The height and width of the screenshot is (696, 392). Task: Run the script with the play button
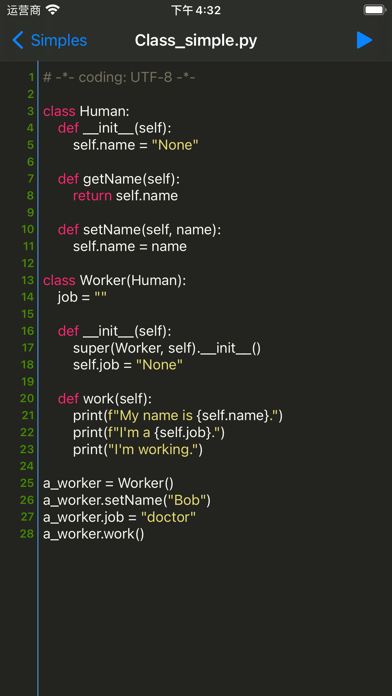[364, 40]
